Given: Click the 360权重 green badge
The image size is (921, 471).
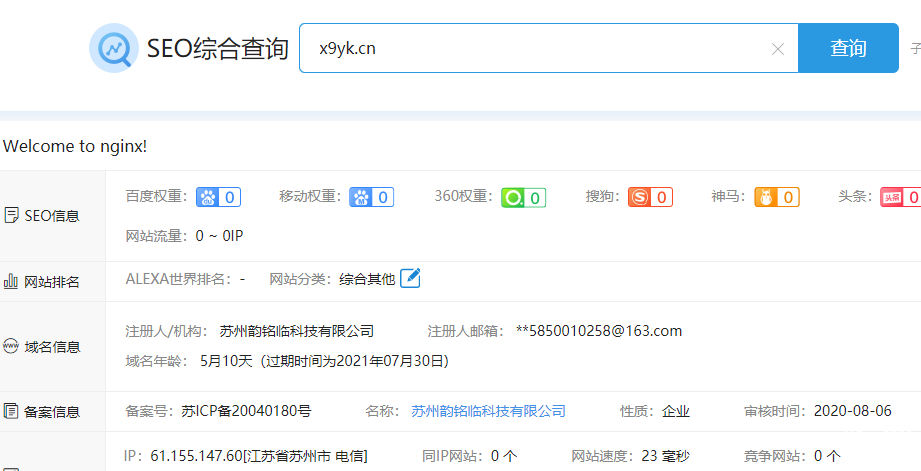Looking at the screenshot, I should 523,198.
